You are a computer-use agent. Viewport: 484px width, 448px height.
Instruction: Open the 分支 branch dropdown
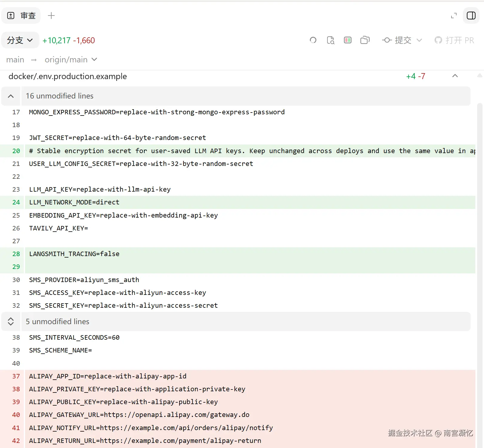(20, 40)
